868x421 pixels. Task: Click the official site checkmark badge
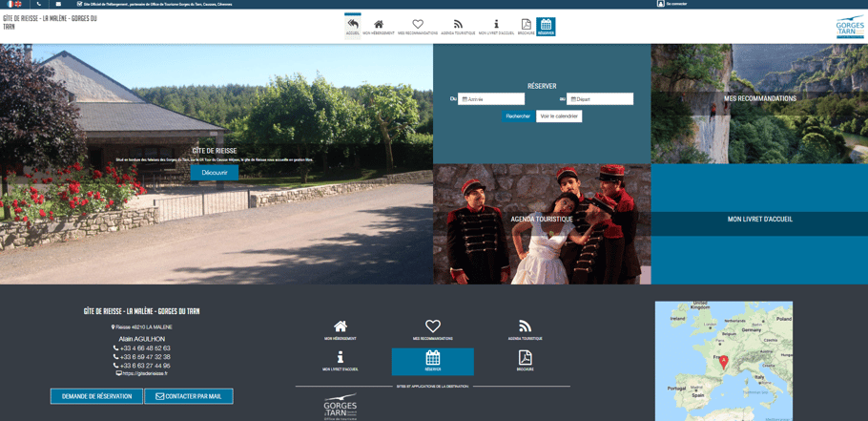80,4
